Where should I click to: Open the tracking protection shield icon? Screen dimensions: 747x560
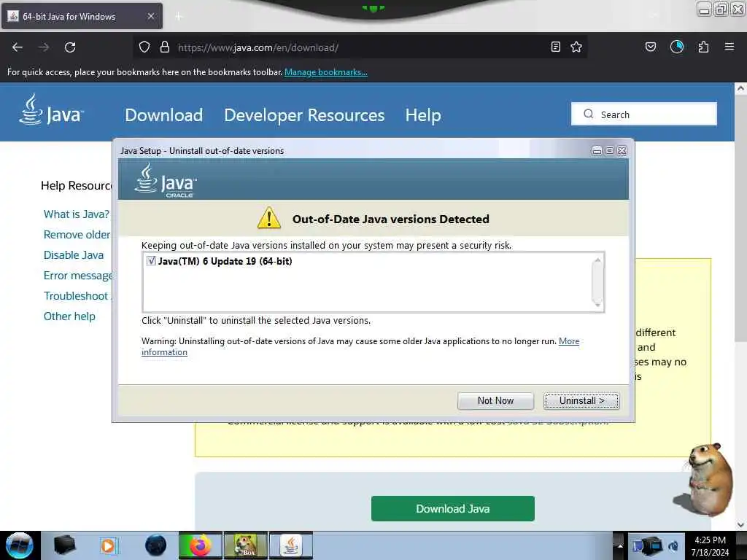click(x=144, y=47)
